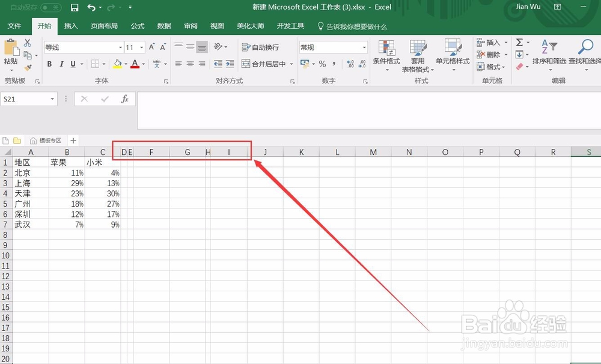Toggle 自动换行 wrap text
601x364 pixels.
[x=260, y=47]
